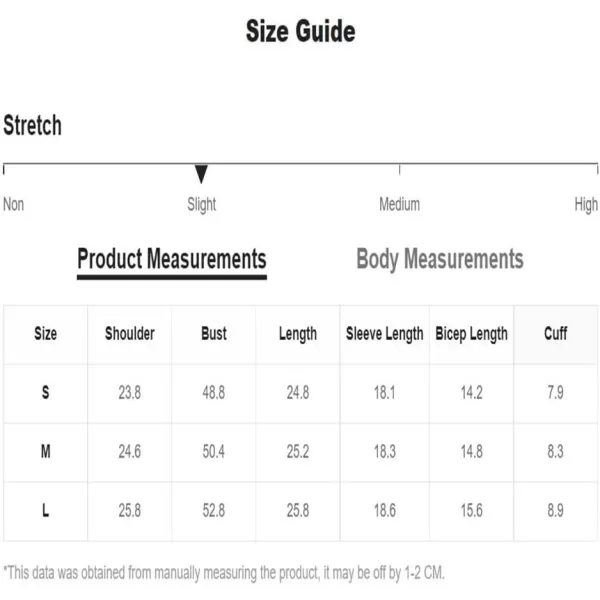Image resolution: width=600 pixels, height=600 pixels.
Task: Click the Bust value 48.8 cell
Action: tap(214, 393)
